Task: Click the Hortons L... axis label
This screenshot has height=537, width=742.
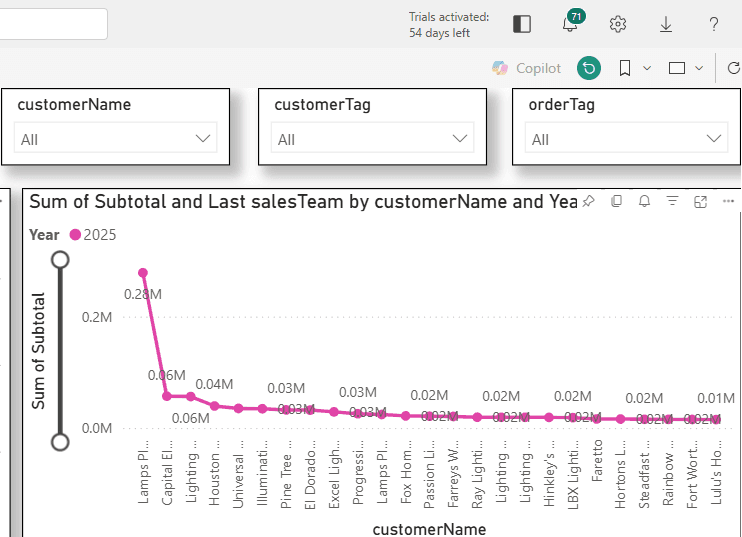Action: click(x=620, y=475)
